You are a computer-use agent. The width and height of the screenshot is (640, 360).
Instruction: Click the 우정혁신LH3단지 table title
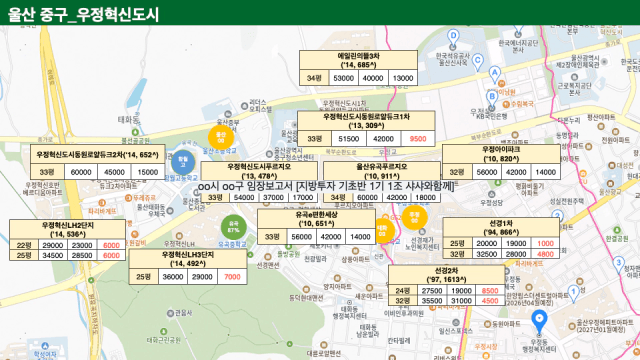pyautogui.click(x=188, y=259)
